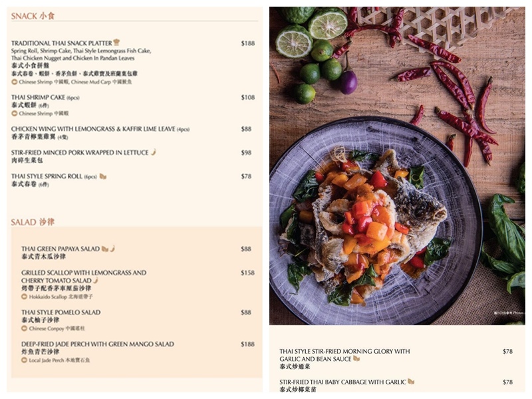Click the chili icon after Green Papaya Salad
Screen dimensions: 532x399
(112, 249)
